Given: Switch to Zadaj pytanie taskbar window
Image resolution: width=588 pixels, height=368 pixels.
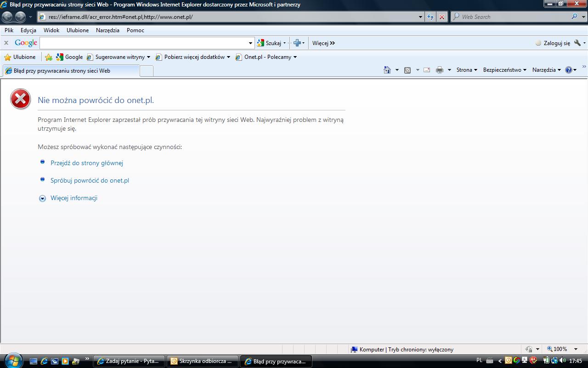Looking at the screenshot, I should coord(129,361).
